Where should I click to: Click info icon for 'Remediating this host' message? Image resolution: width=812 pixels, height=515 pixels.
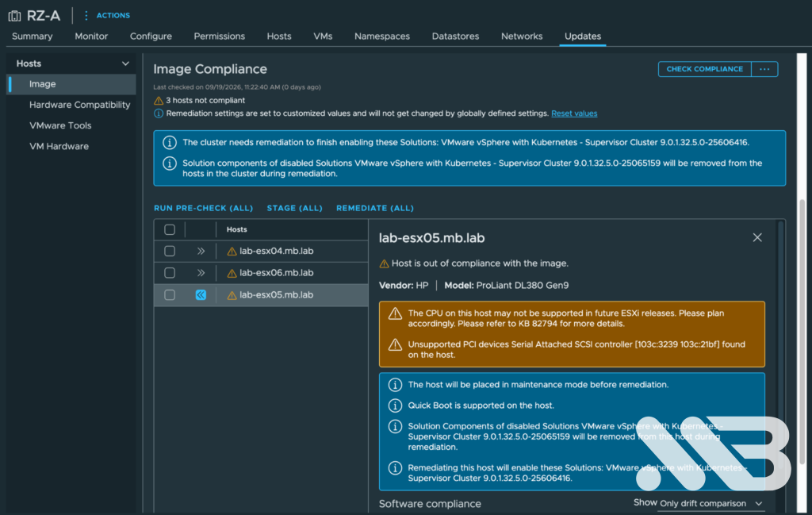point(395,468)
